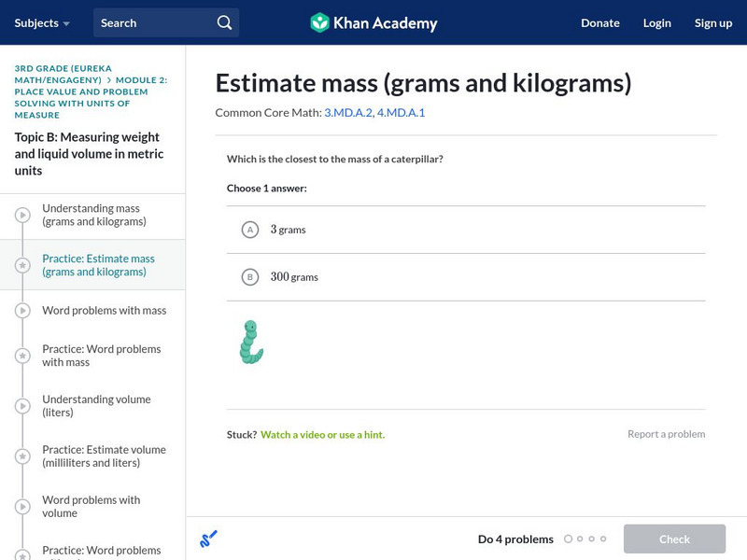747x560 pixels.
Task: Click the Search input field
Action: click(154, 22)
